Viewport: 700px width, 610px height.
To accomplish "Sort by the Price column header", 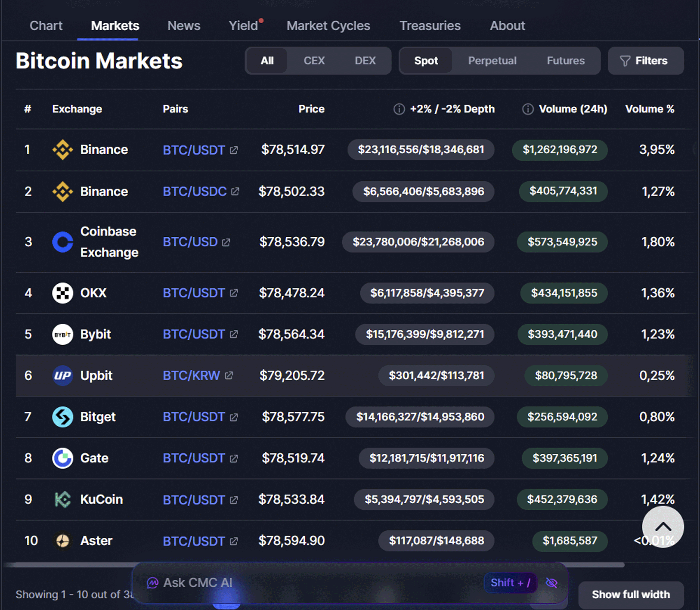I will point(311,109).
